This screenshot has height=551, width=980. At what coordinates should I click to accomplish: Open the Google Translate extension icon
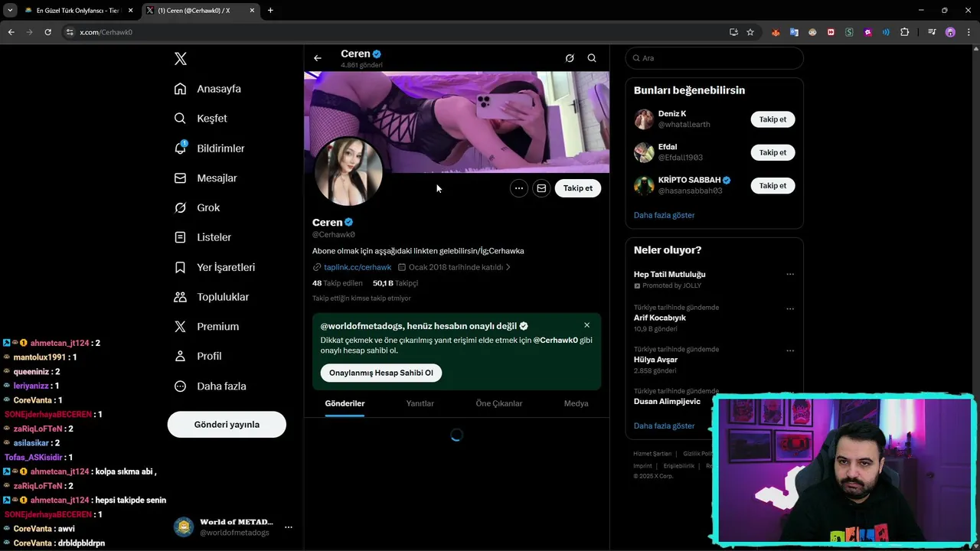point(794,32)
